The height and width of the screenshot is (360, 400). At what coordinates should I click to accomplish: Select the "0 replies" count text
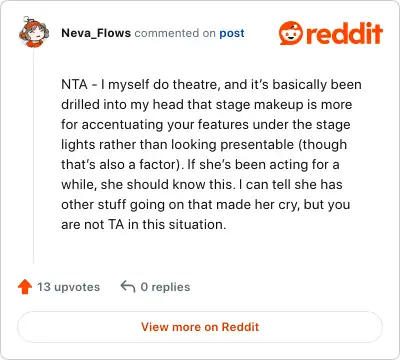coord(165,287)
